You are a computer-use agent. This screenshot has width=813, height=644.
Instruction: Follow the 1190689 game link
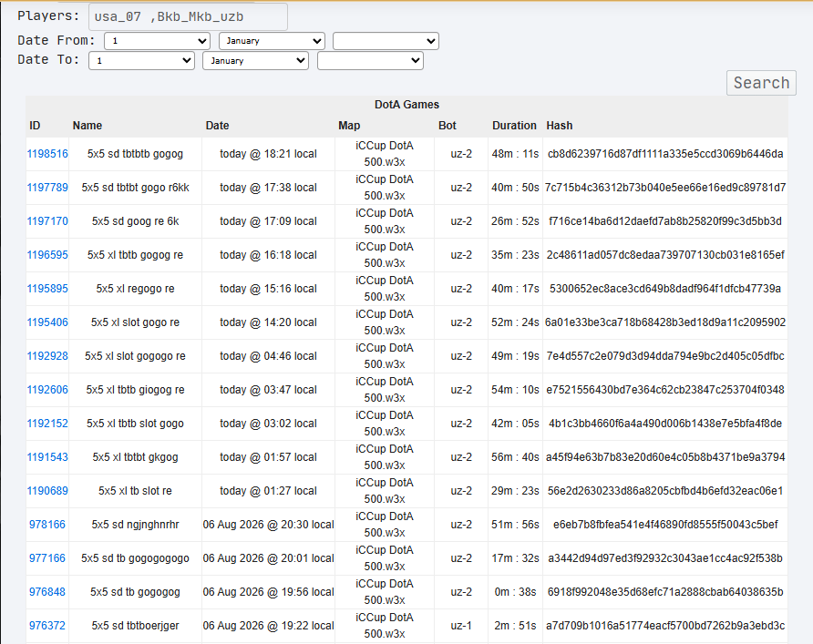click(47, 491)
